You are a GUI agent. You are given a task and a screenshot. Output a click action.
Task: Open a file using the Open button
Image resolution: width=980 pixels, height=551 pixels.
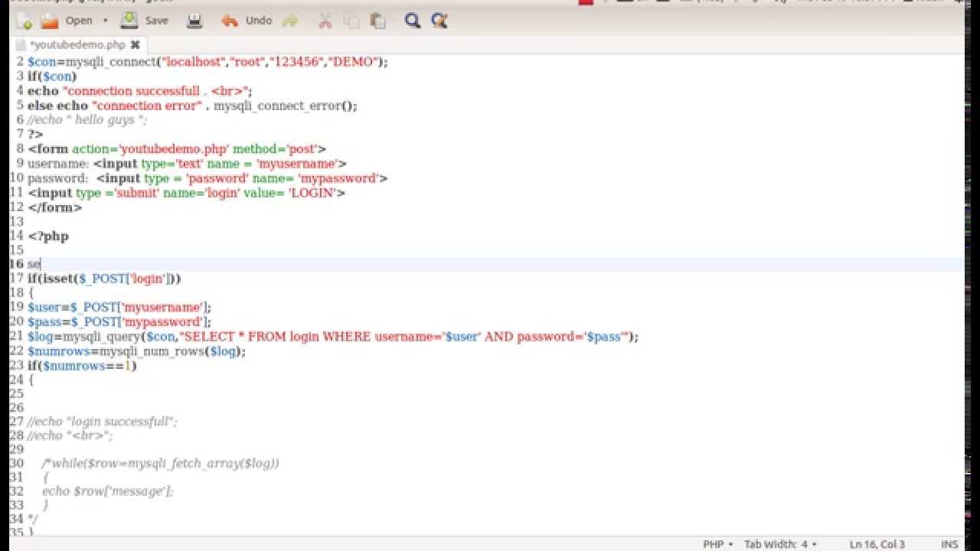click(x=67, y=21)
